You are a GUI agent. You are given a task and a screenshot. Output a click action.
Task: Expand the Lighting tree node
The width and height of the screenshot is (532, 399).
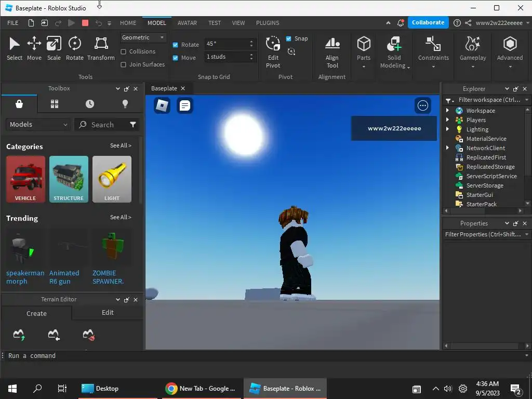coord(447,129)
